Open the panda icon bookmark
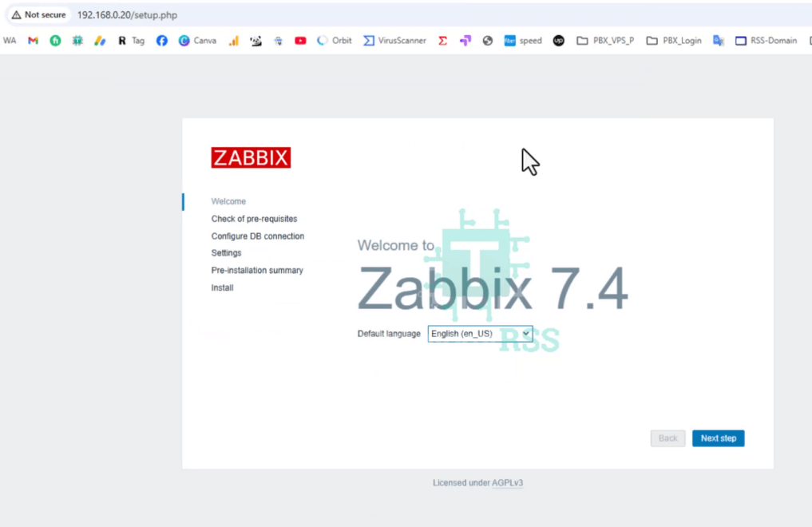Viewport: 812px width, 527px height. coord(255,41)
